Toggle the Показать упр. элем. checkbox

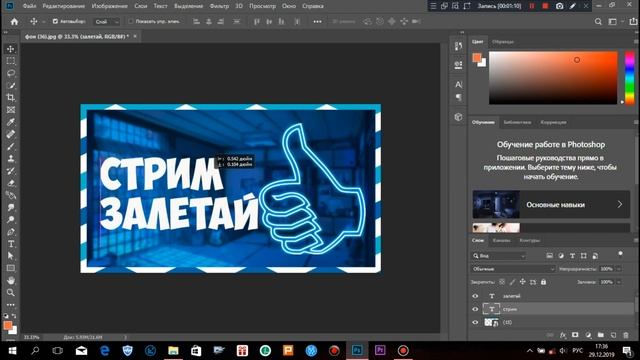(x=130, y=21)
